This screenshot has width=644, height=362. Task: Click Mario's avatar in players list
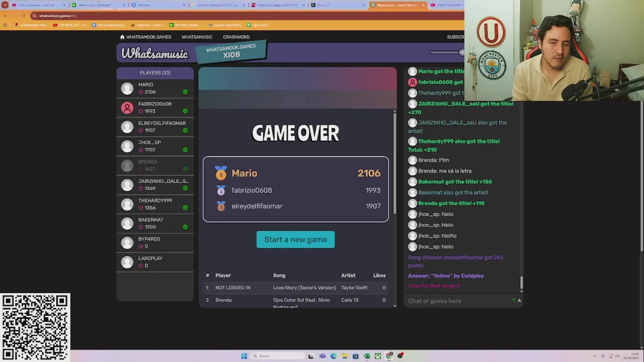coord(127,88)
